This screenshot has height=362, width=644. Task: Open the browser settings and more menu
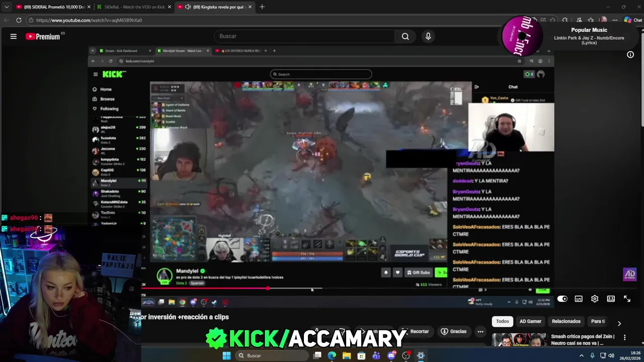click(615, 20)
